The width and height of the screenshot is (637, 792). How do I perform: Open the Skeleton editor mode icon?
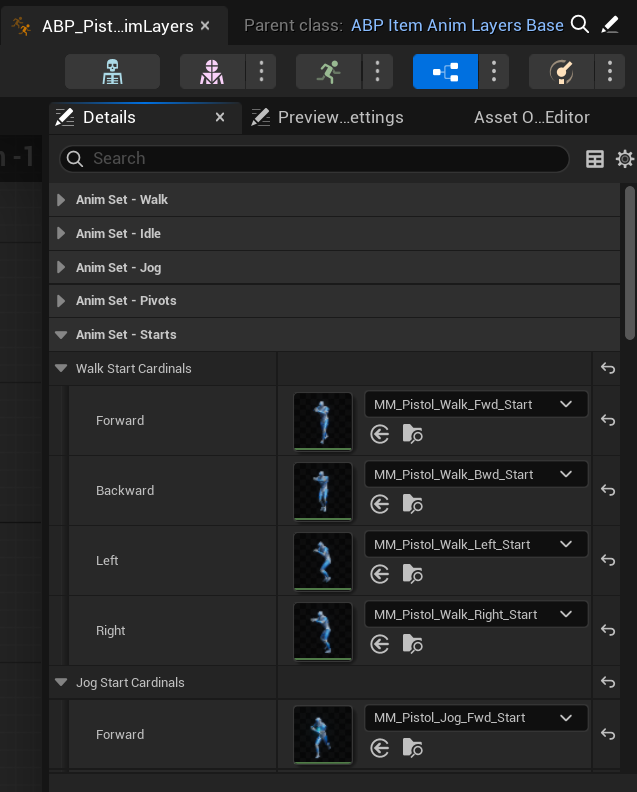112,72
